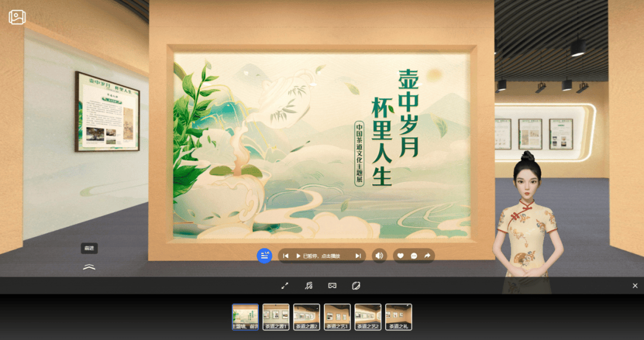Enter fullscreen mode with diagonal arrows icon

point(284,286)
